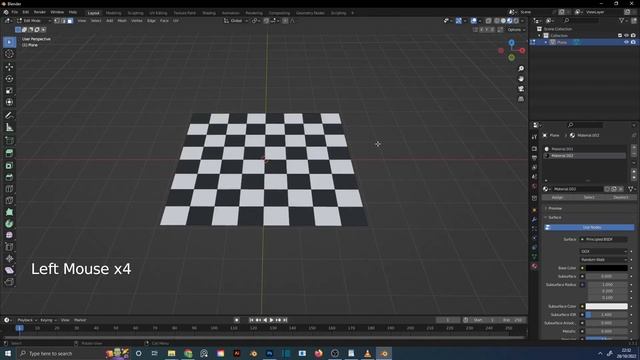Select the Cursor tool in the toolbar
This screenshot has height=360, width=640.
coord(9,54)
